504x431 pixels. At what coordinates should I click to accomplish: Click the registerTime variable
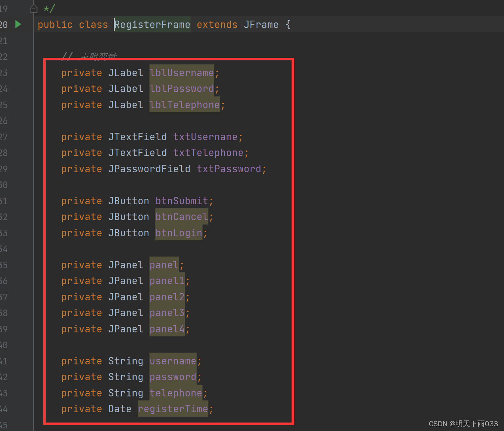pos(173,409)
